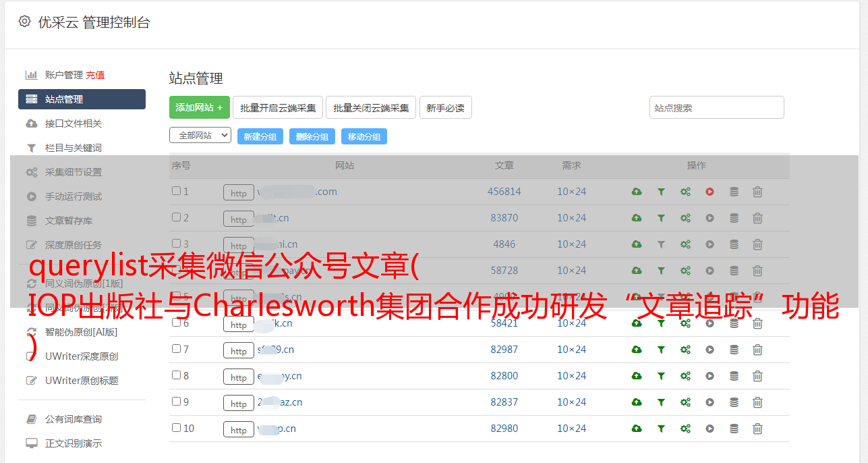Click the 82837 article count

coord(504,402)
